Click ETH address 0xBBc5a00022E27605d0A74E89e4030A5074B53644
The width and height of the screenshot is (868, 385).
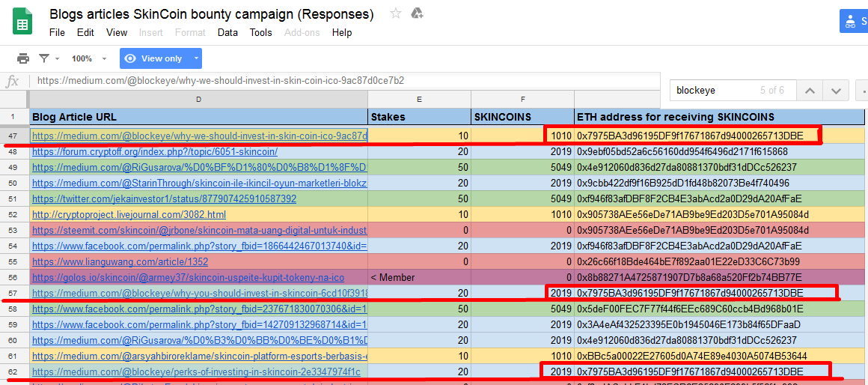[x=691, y=356]
